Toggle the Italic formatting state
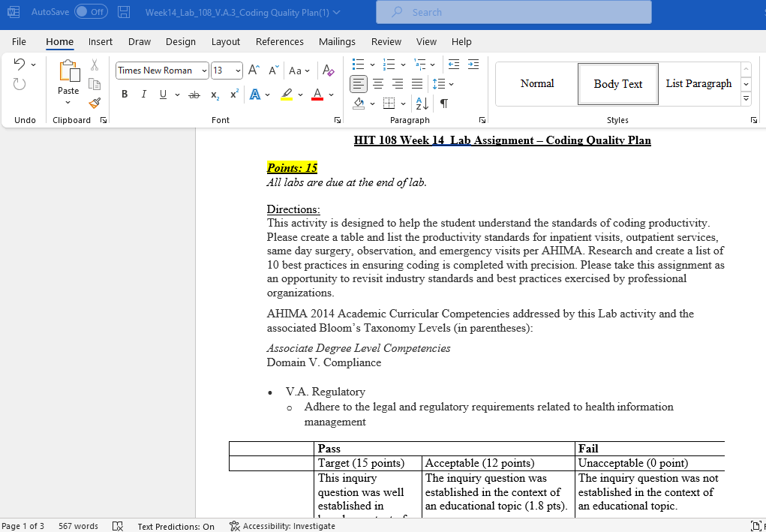Screen dimensions: 766x532 [x=143, y=94]
